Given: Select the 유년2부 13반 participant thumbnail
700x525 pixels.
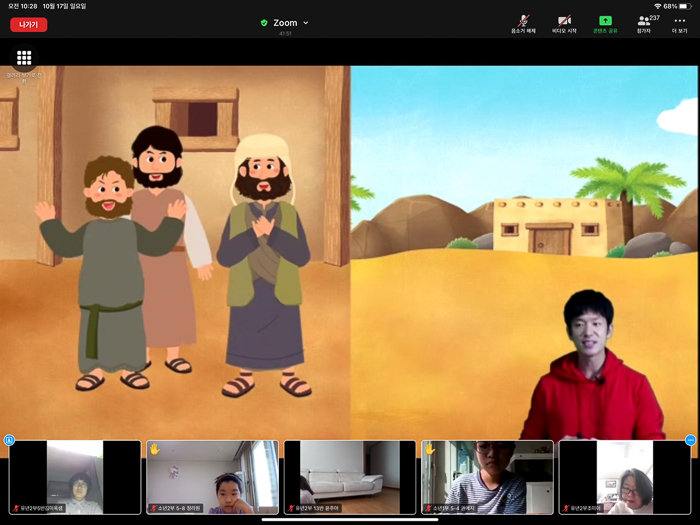Looking at the screenshot, I should pos(350,477).
